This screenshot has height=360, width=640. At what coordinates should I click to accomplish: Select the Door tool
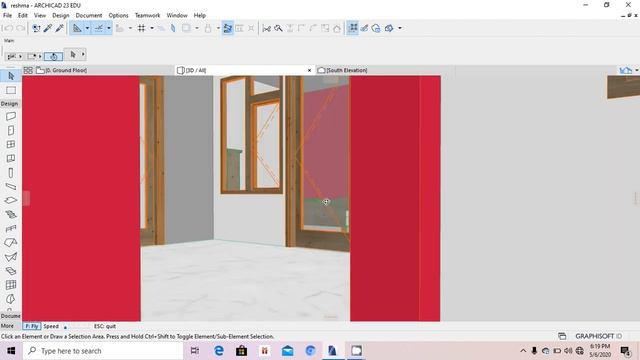pos(11,131)
